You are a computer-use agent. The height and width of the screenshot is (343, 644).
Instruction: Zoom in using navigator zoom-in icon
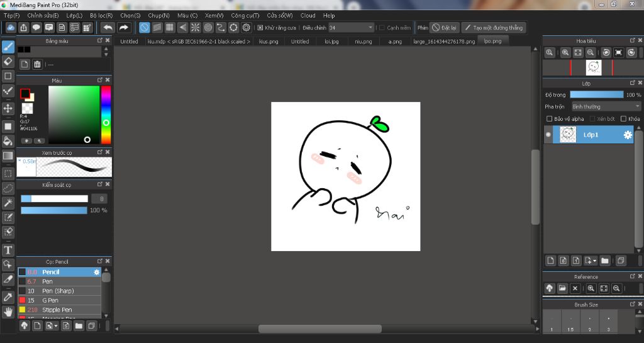point(565,53)
